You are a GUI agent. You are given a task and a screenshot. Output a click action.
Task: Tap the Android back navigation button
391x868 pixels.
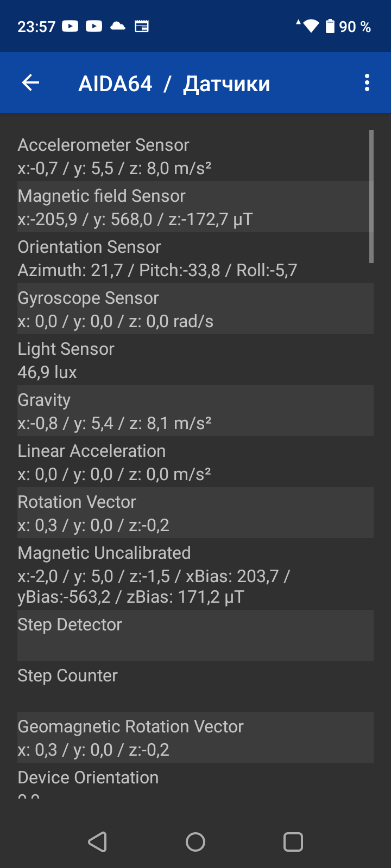tap(98, 842)
